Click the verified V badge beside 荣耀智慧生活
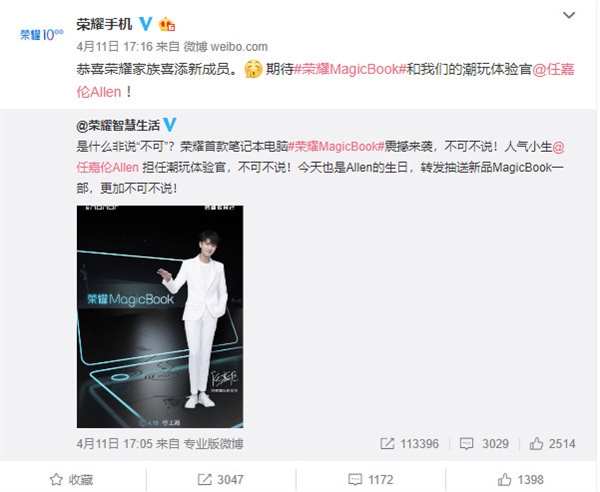The width and height of the screenshot is (600, 492). pyautogui.click(x=170, y=125)
